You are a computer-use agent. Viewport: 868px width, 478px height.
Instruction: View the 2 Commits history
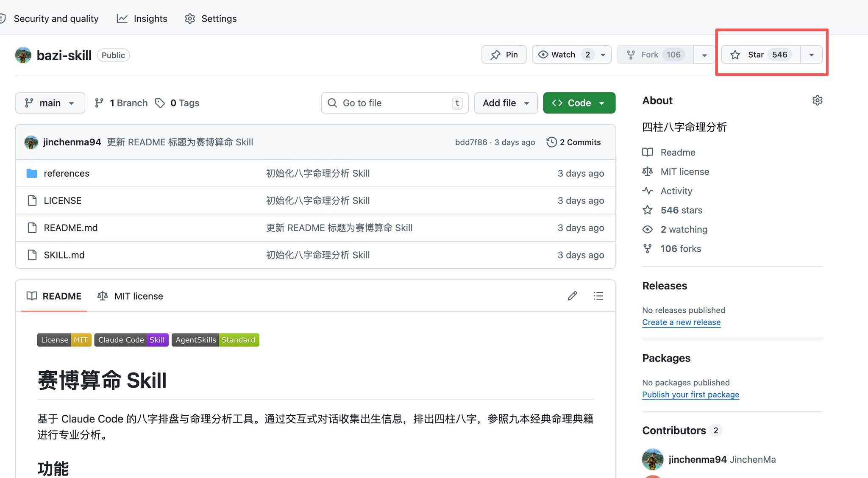pyautogui.click(x=574, y=142)
